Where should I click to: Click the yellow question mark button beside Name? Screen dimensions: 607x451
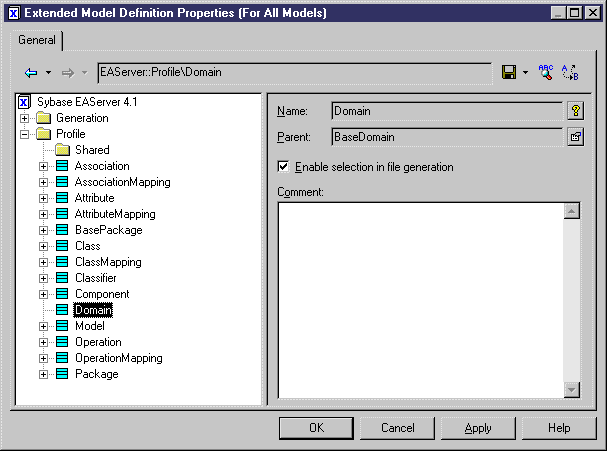[576, 111]
